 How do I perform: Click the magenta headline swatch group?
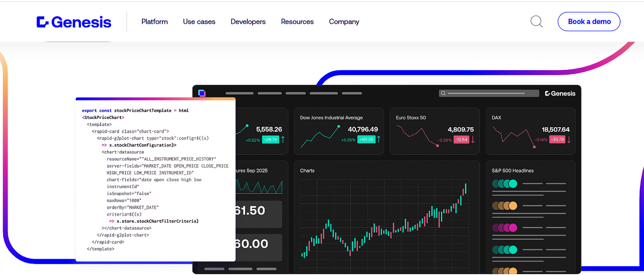505,228
